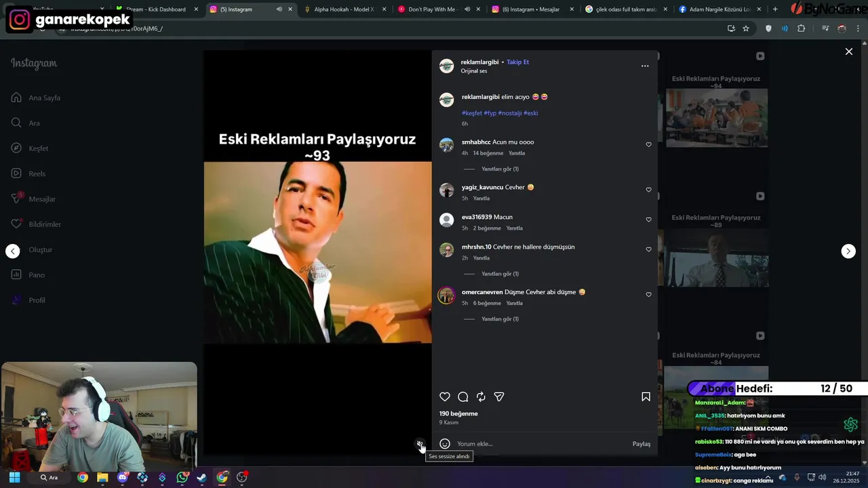This screenshot has height=488, width=868.
Task: Open the Chrome three-dot menu
Action: (859, 28)
